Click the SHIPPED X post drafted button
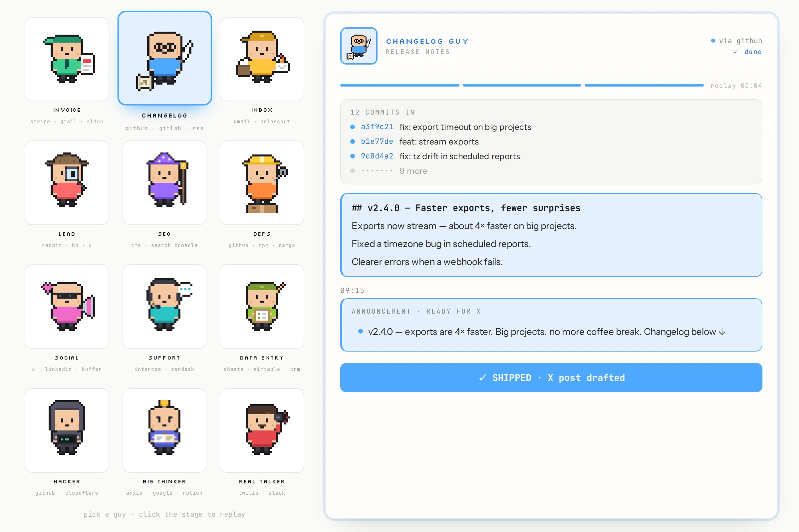 (551, 377)
